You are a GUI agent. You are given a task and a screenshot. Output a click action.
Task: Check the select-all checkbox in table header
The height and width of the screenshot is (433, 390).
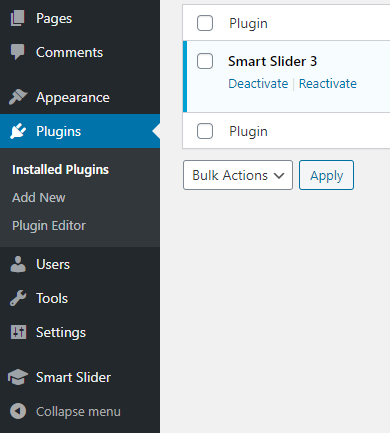coord(205,23)
